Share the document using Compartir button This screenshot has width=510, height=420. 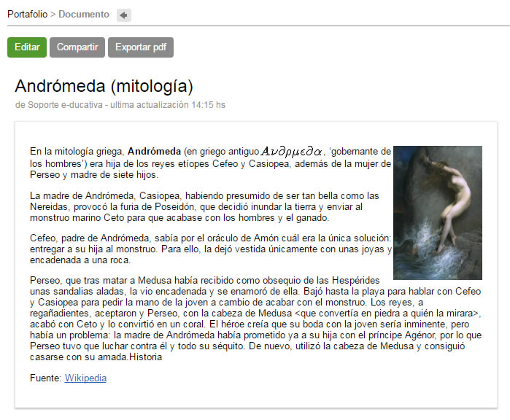pyautogui.click(x=77, y=47)
